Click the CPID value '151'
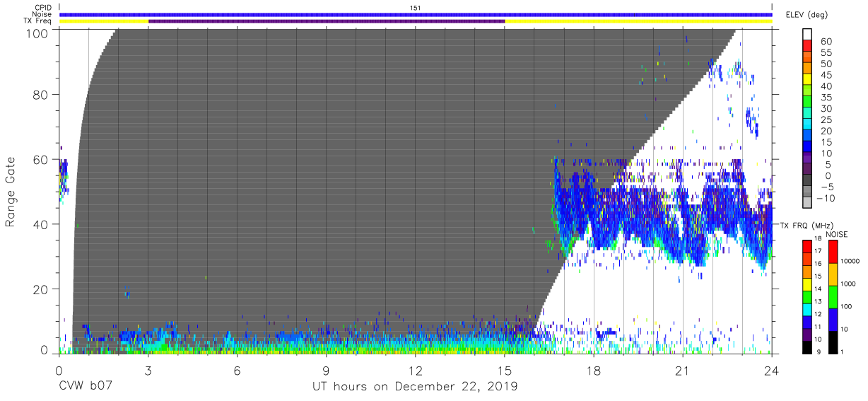The image size is (868, 401). (416, 8)
